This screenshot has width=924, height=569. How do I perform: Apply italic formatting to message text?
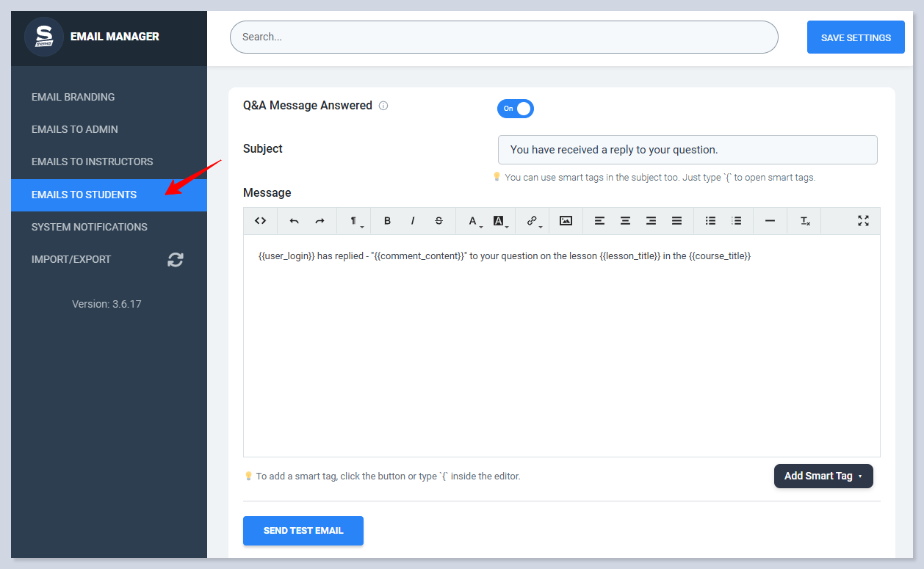pyautogui.click(x=413, y=221)
